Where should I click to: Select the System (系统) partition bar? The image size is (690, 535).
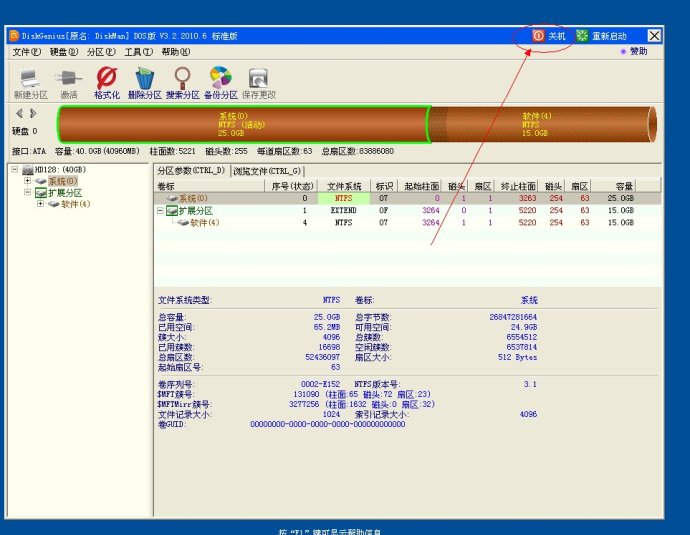pos(243,124)
